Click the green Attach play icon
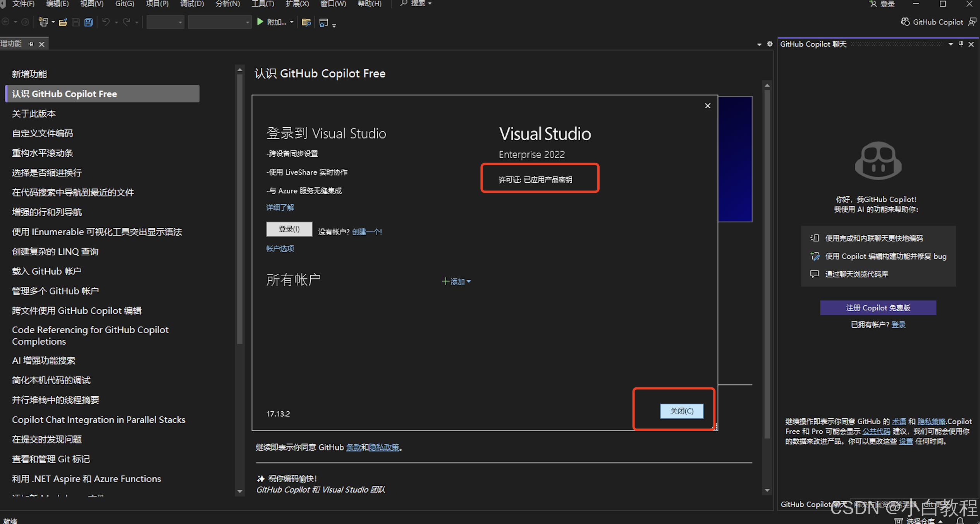The image size is (980, 524). [260, 22]
